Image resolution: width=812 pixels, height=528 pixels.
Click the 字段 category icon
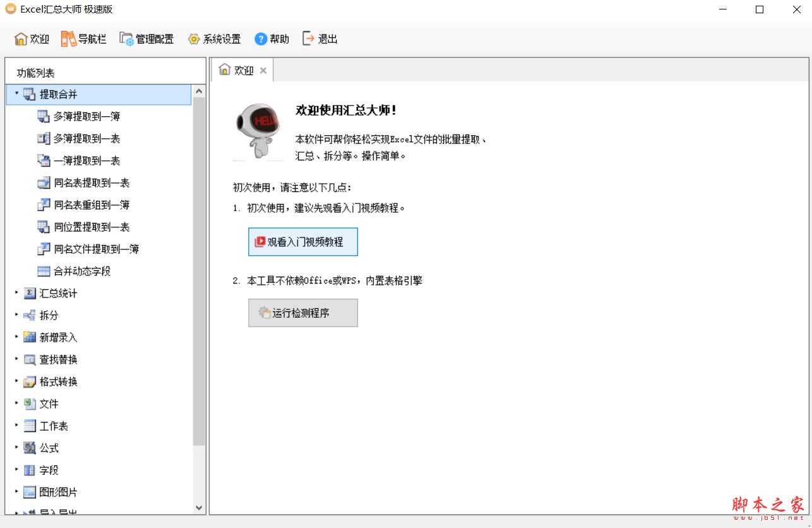30,470
